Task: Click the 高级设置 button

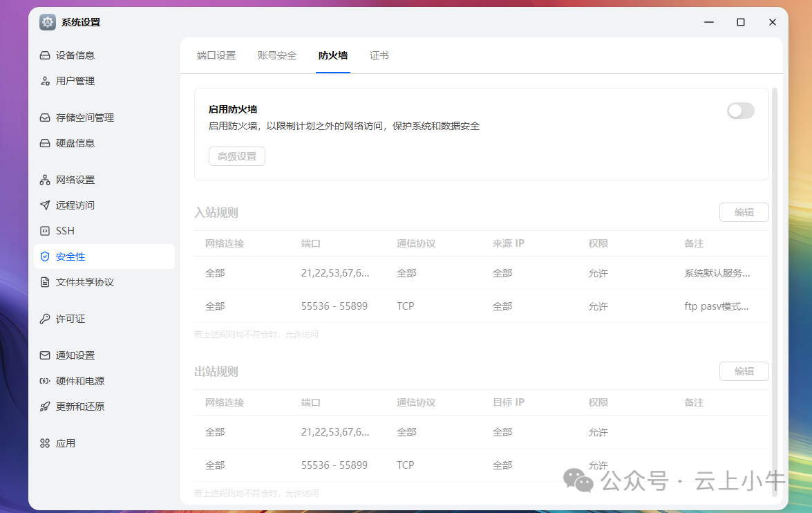Action: pyautogui.click(x=236, y=156)
